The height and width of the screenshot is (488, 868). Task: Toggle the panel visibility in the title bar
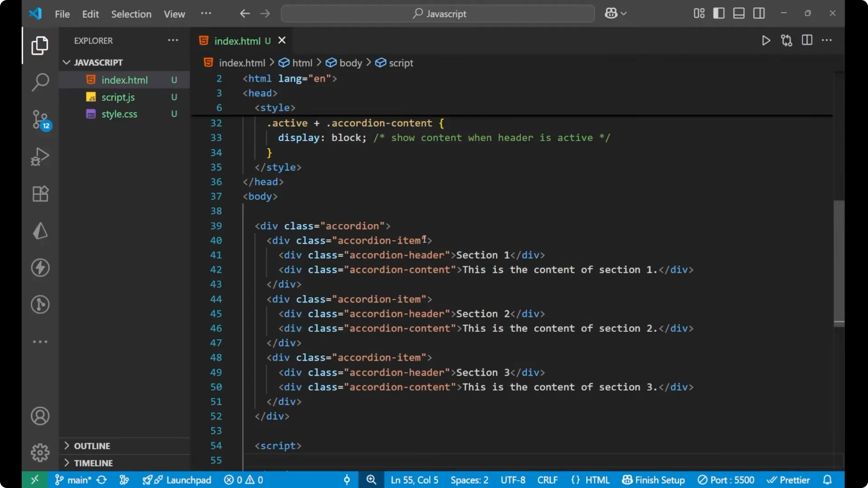click(739, 13)
